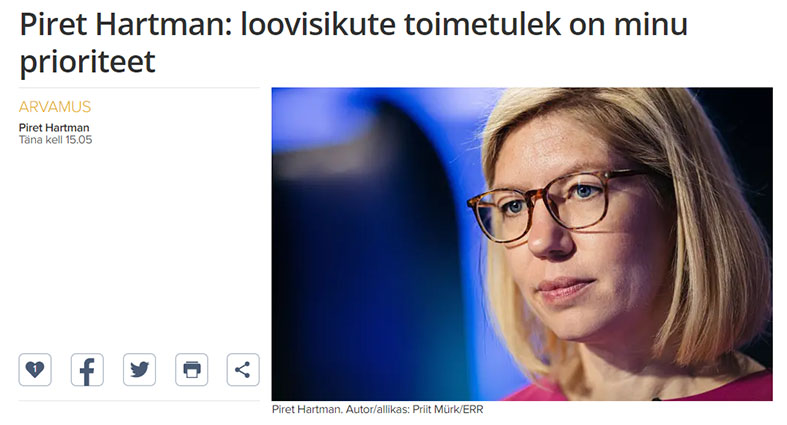
Task: Open the ARVAMUS category link
Action: point(55,107)
